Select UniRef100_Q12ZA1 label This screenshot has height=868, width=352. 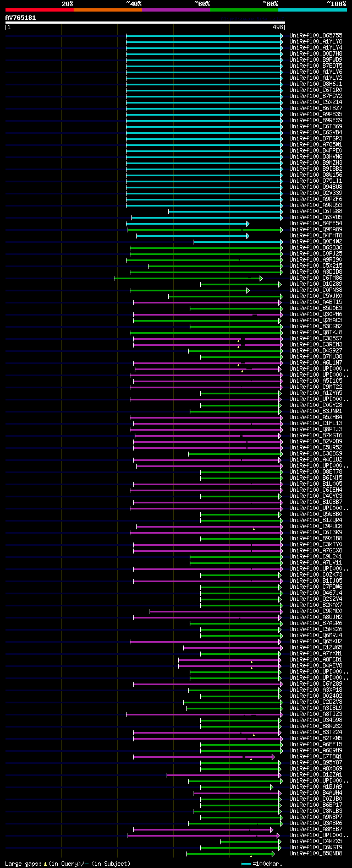coord(316,775)
